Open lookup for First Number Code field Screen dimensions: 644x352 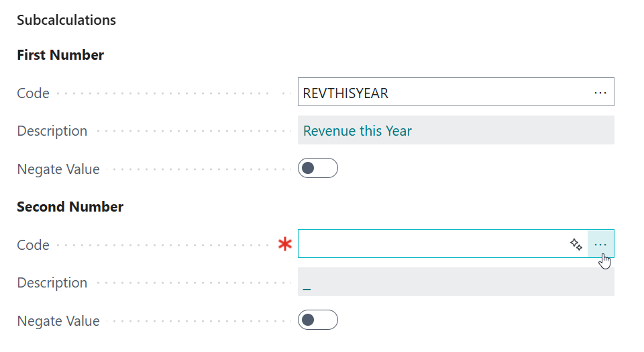pyautogui.click(x=600, y=93)
